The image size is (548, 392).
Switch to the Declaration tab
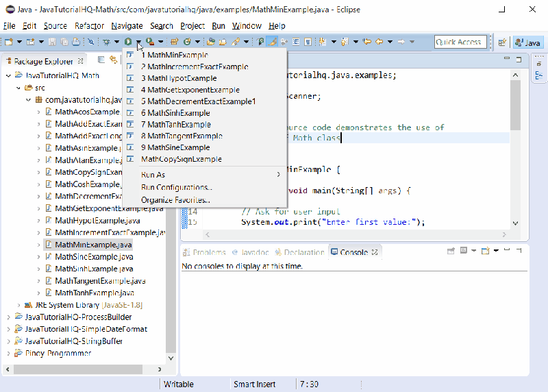pos(299,252)
